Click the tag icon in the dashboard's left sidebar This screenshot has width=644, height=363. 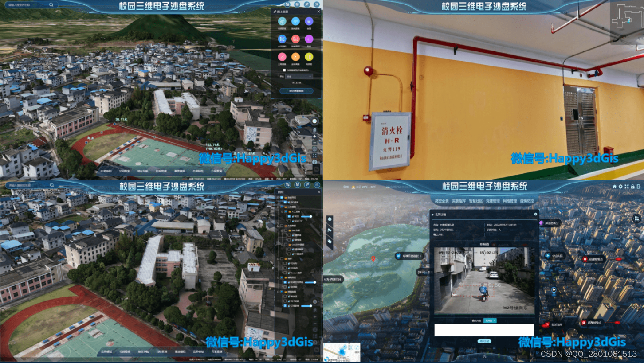click(330, 241)
